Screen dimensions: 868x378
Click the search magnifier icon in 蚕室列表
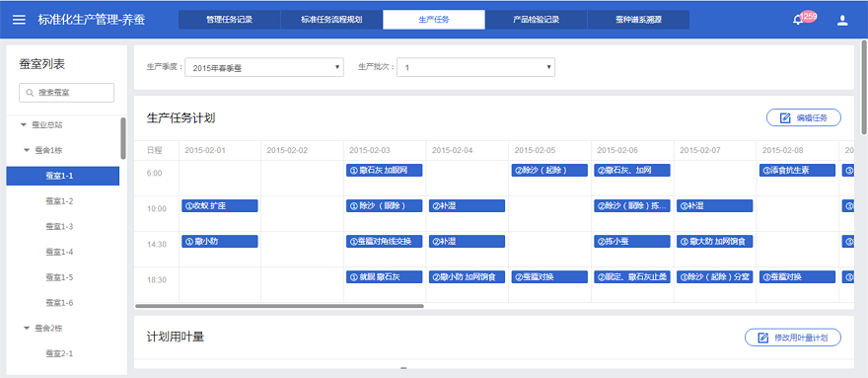coord(30,93)
